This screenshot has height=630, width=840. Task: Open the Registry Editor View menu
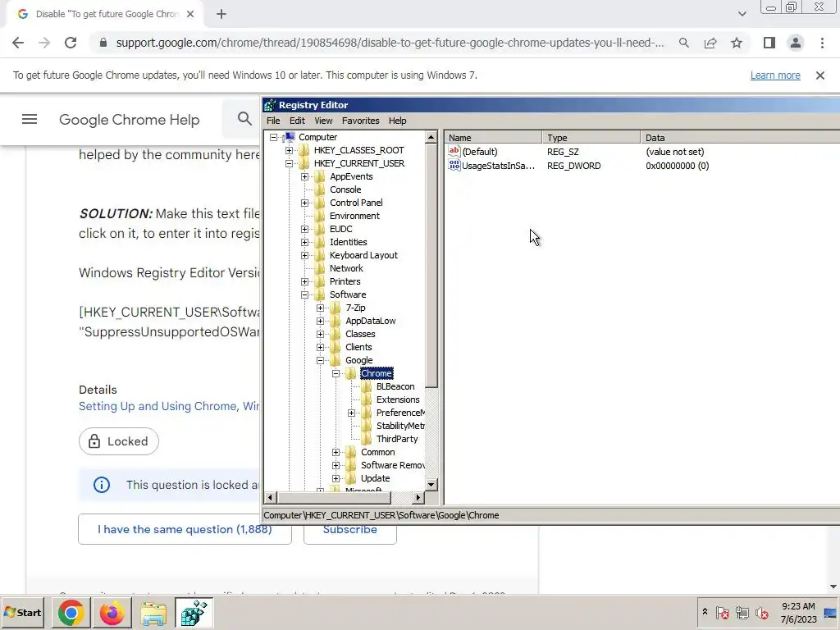point(323,121)
